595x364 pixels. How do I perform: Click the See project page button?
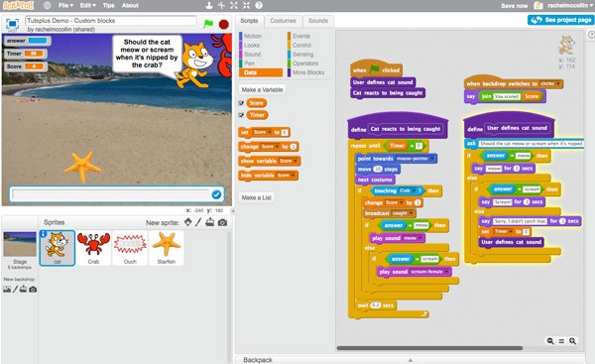[561, 20]
